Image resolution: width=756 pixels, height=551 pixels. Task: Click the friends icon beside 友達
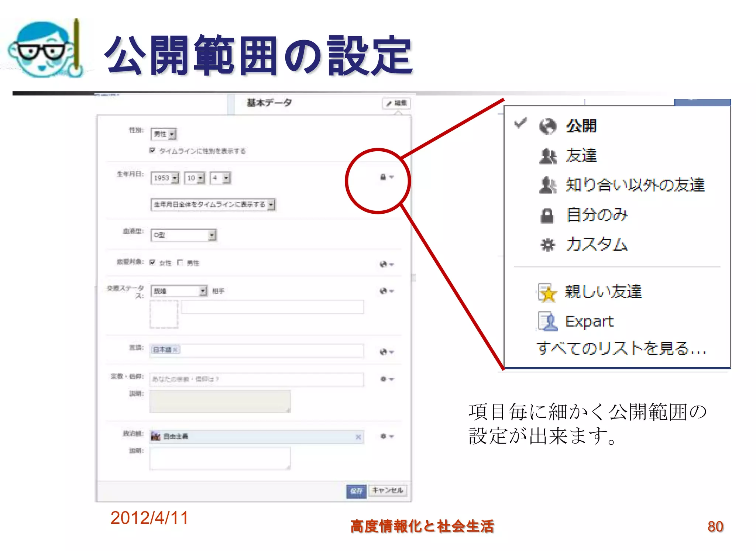pos(547,156)
